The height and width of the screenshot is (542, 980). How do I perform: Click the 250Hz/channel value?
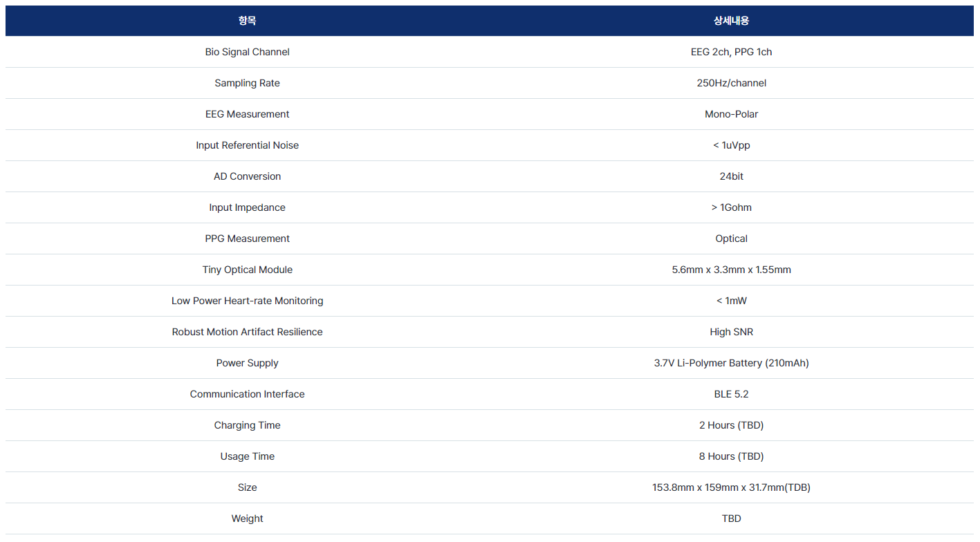click(731, 83)
